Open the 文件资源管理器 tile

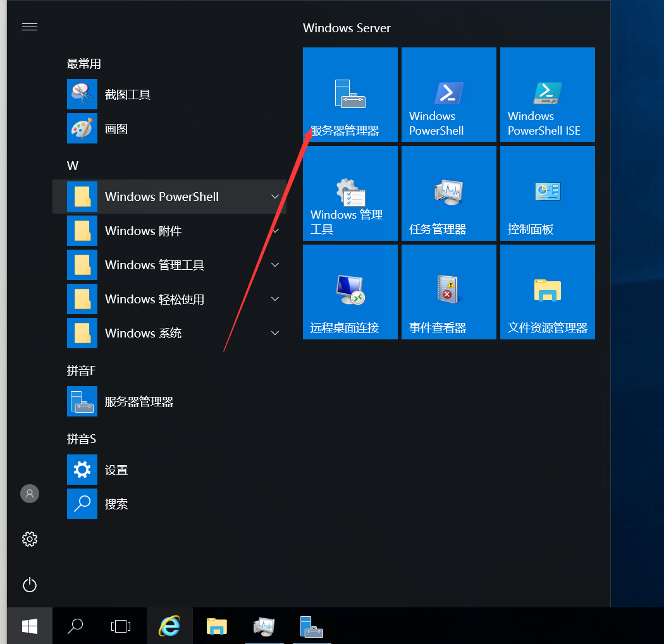[x=547, y=292]
